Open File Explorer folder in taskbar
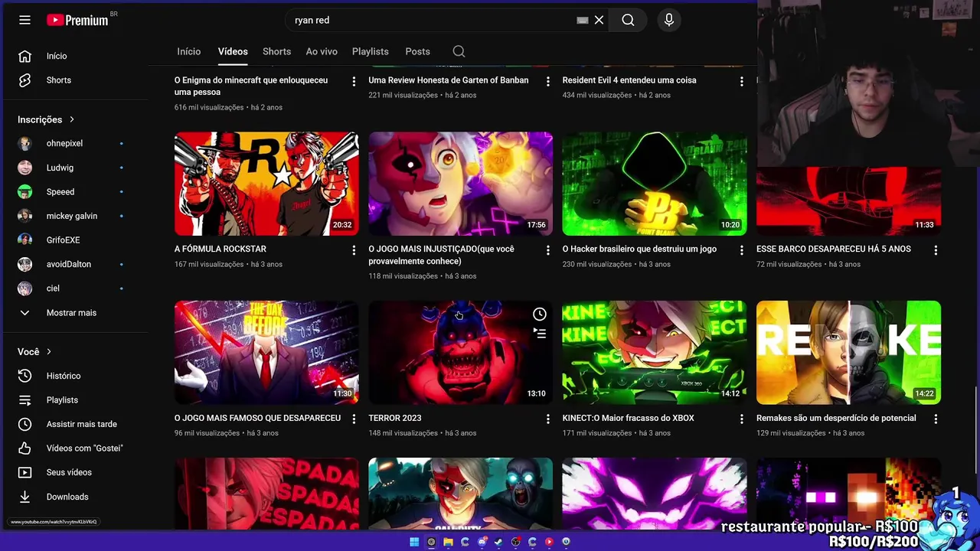980x551 pixels. click(448, 542)
